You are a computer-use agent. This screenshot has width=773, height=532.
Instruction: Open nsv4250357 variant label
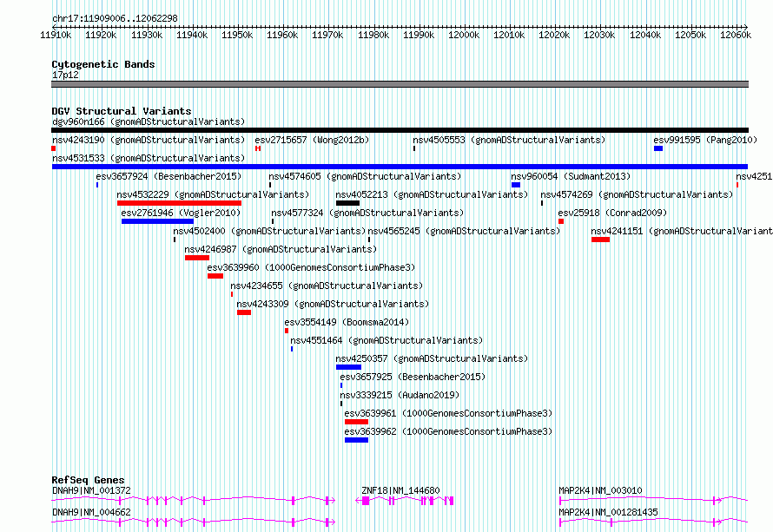coord(432,358)
